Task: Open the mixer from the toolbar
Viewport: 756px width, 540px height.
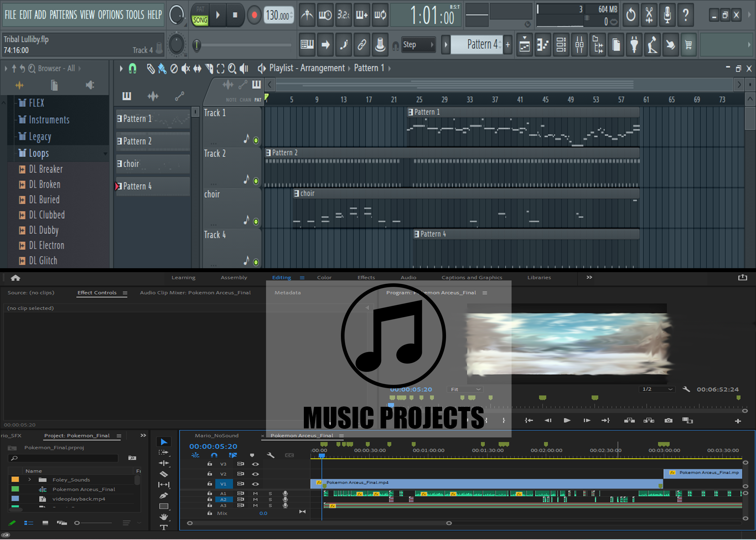Action: pos(579,45)
